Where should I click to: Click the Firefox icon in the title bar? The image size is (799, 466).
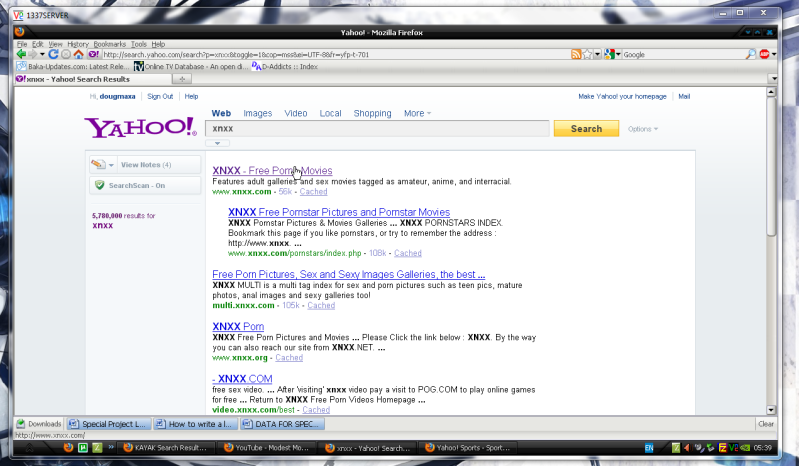[19, 32]
